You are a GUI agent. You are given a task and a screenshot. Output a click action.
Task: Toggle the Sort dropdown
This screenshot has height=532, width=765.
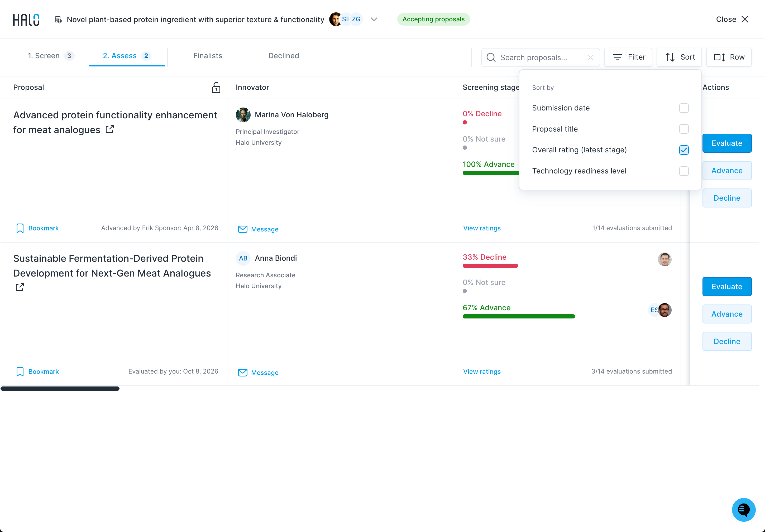pyautogui.click(x=679, y=57)
